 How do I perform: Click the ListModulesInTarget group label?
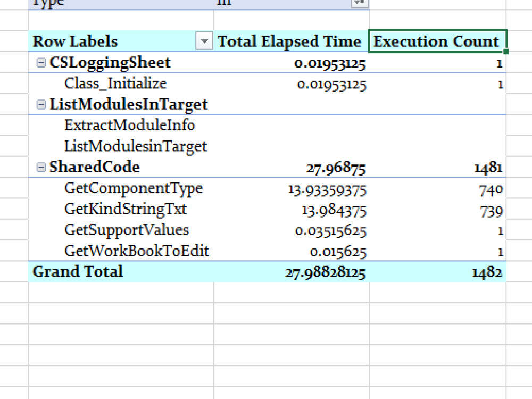tap(129, 104)
